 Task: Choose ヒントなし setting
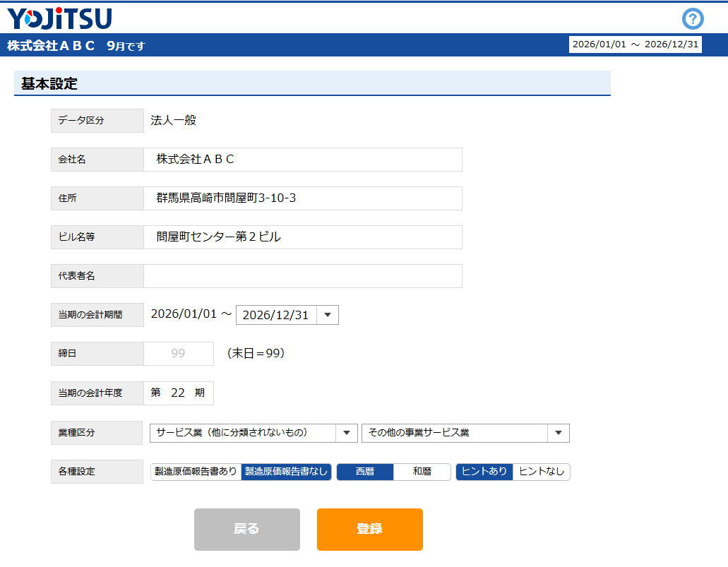542,472
